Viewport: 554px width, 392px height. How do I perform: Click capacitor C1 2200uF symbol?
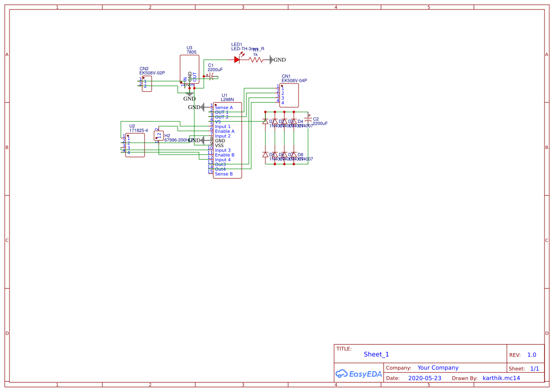point(212,77)
